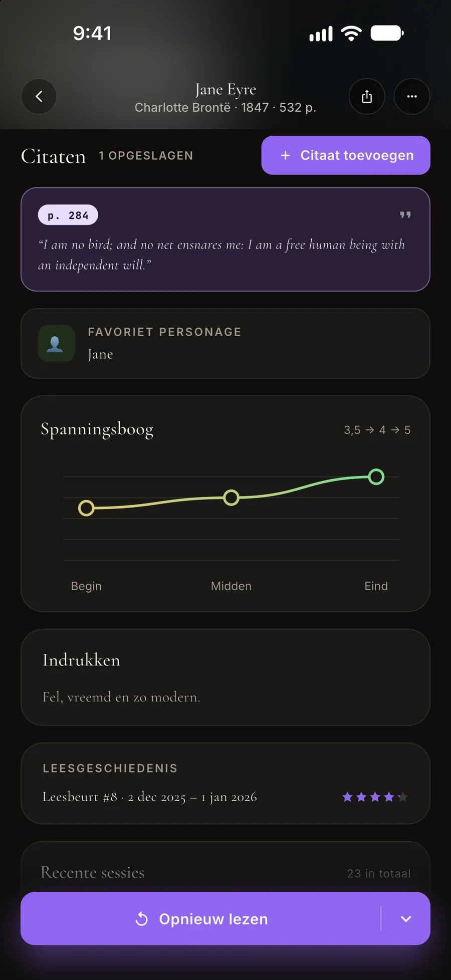Select the Begin point on Spanningsboog chart
Screen dimensions: 451x980
(86, 508)
